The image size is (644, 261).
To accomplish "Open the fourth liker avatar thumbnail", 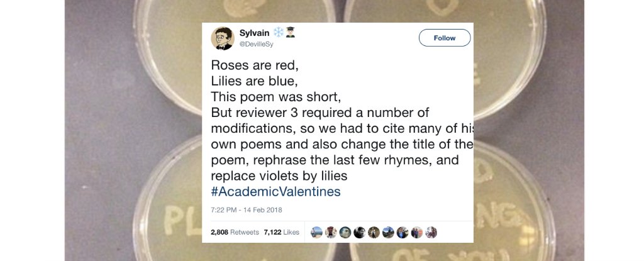I will pyautogui.click(x=359, y=233).
